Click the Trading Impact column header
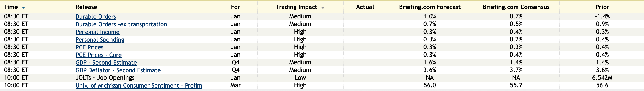 [x=296, y=7]
